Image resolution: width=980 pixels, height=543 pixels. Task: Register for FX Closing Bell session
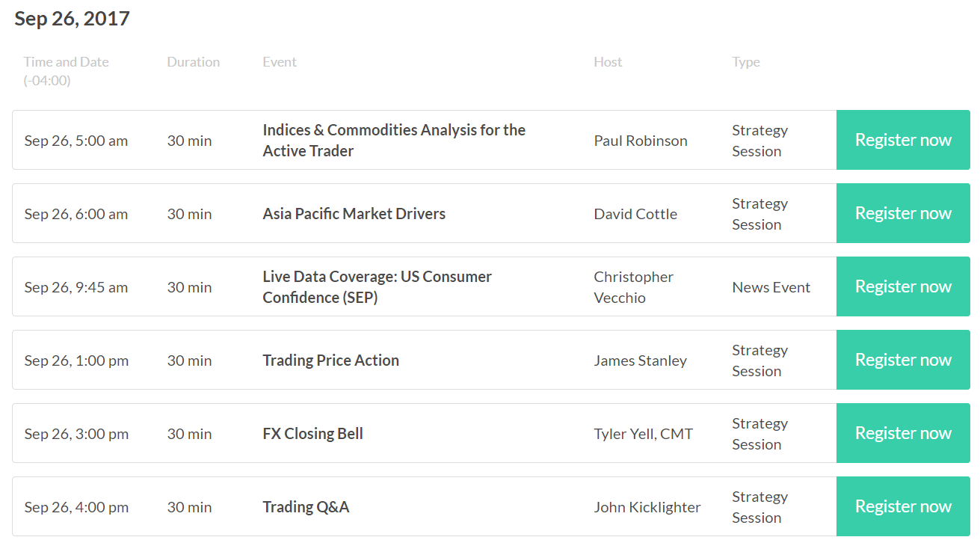tap(903, 433)
